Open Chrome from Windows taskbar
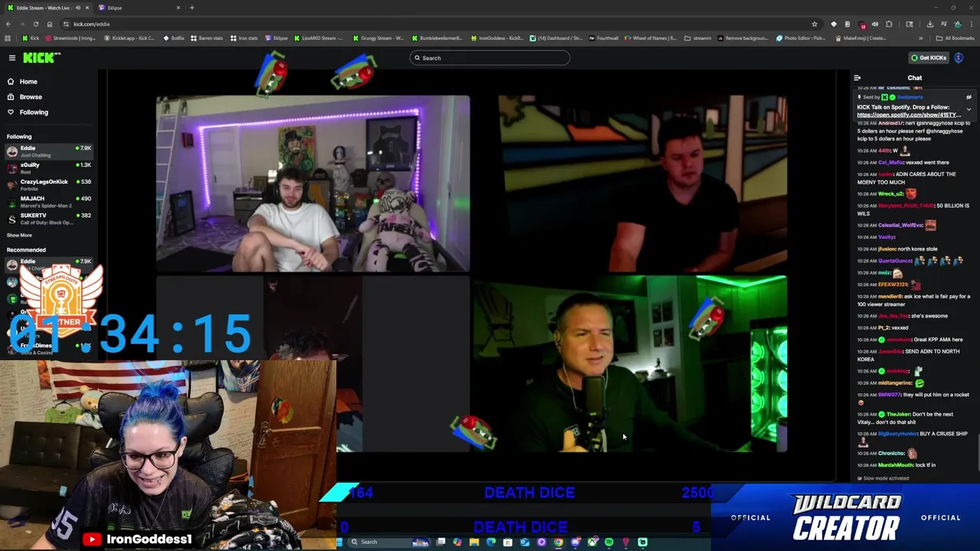 [558, 542]
